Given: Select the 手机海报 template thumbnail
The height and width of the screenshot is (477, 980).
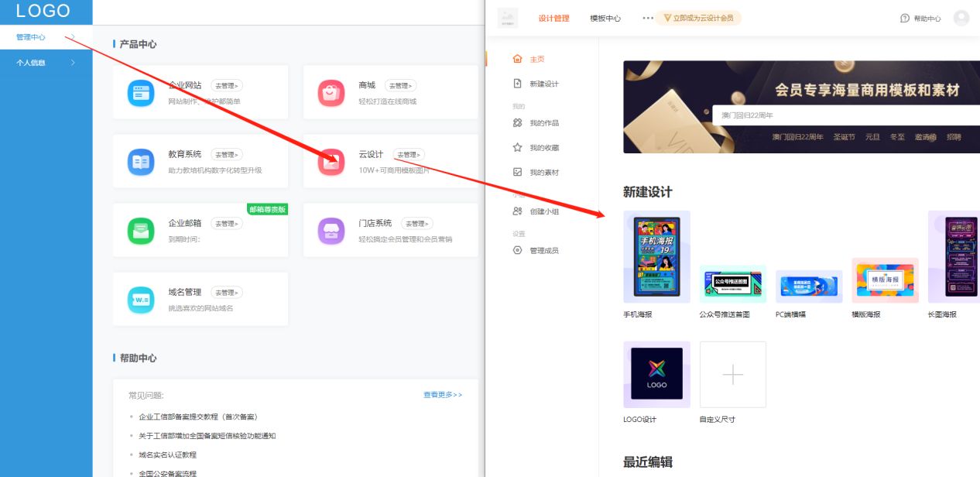Looking at the screenshot, I should click(x=657, y=257).
